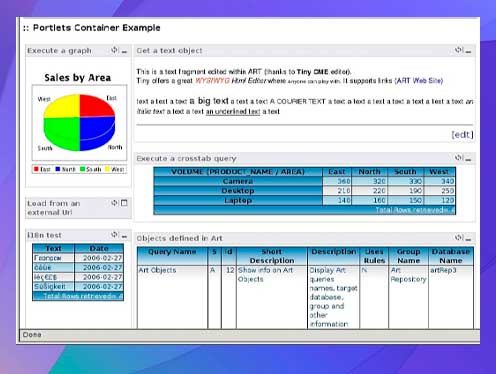Click the Sales by Area chart title
496x374 pixels.
(x=78, y=78)
